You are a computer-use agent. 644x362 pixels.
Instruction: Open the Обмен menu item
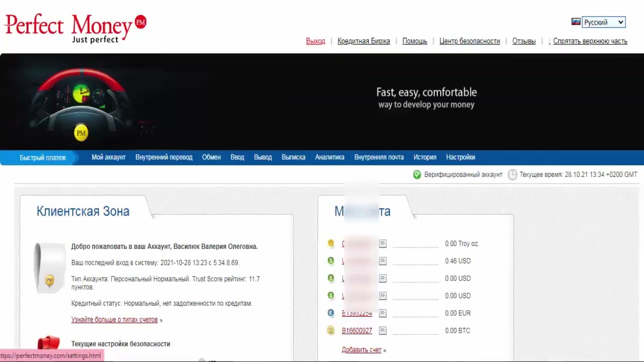211,157
